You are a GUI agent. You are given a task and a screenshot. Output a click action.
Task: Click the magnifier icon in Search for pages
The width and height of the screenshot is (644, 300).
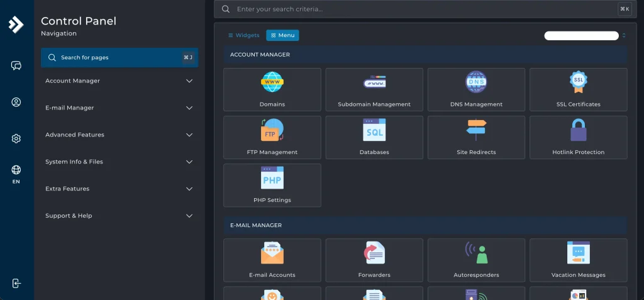pyautogui.click(x=52, y=57)
